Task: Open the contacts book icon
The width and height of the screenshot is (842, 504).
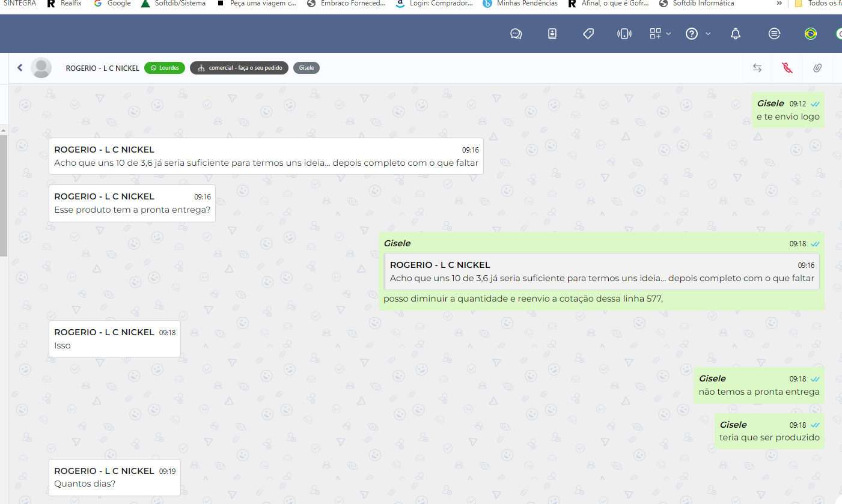Action: [552, 34]
